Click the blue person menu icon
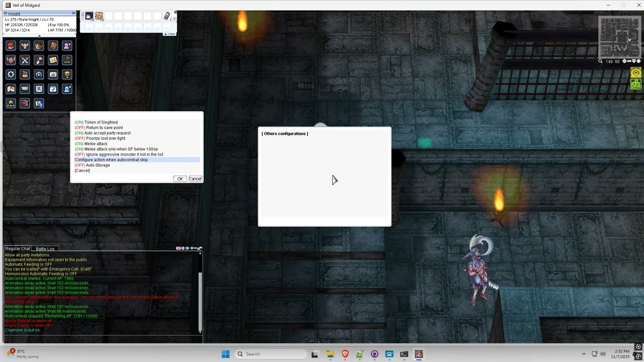The height and width of the screenshot is (362, 644). (x=67, y=89)
